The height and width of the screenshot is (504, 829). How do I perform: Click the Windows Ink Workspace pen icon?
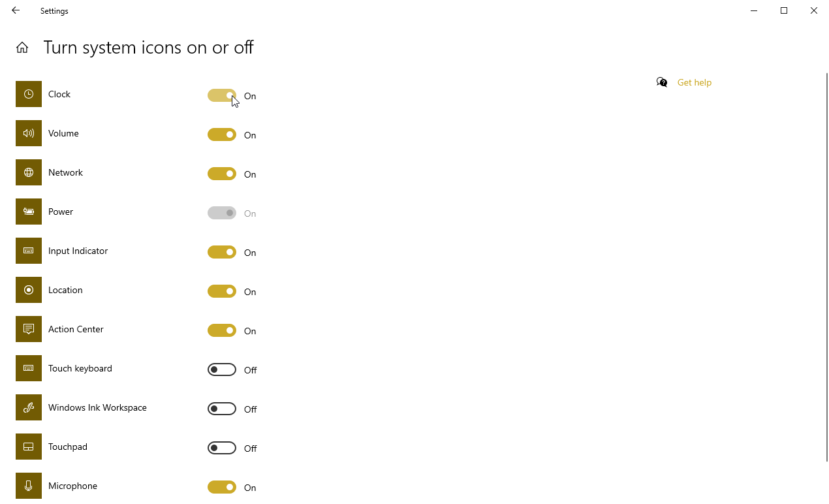coord(29,407)
